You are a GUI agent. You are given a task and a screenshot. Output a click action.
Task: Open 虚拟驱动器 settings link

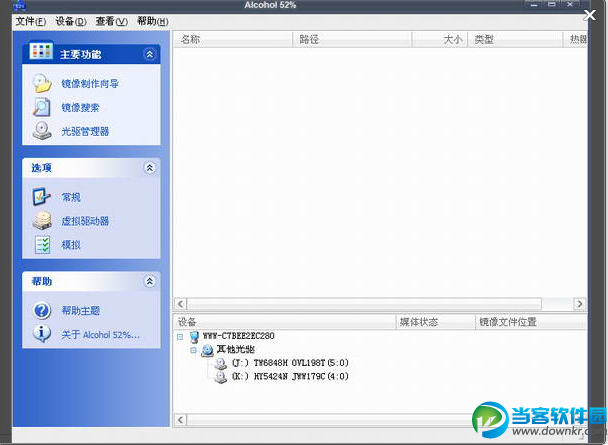(x=85, y=221)
